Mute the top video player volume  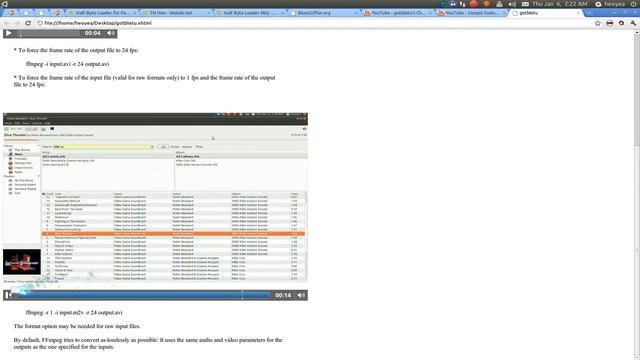pos(111,33)
